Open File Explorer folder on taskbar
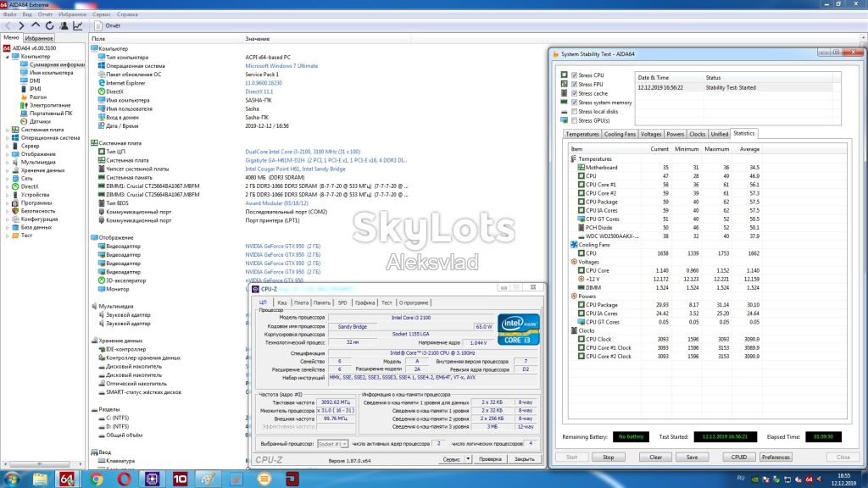Image resolution: width=868 pixels, height=488 pixels. (x=40, y=479)
